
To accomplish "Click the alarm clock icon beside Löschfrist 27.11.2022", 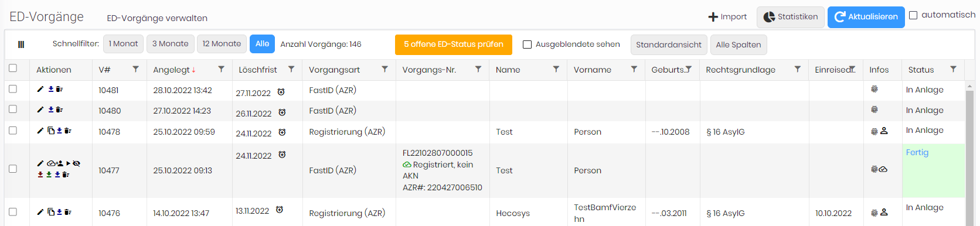I will pos(281,92).
